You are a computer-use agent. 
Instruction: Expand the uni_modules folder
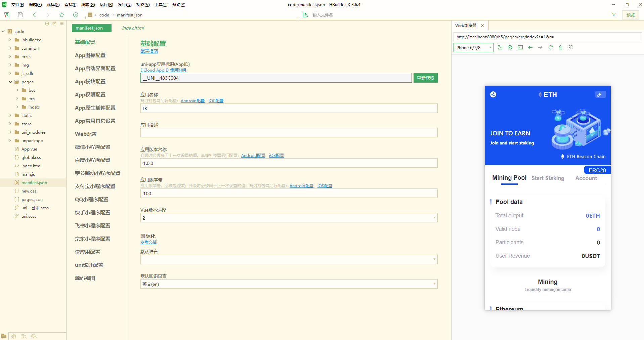click(10, 132)
